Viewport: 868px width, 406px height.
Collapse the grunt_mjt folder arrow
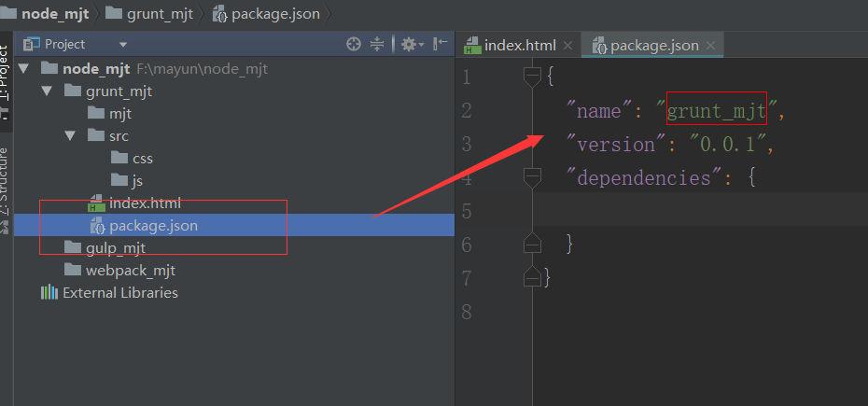click(x=48, y=91)
